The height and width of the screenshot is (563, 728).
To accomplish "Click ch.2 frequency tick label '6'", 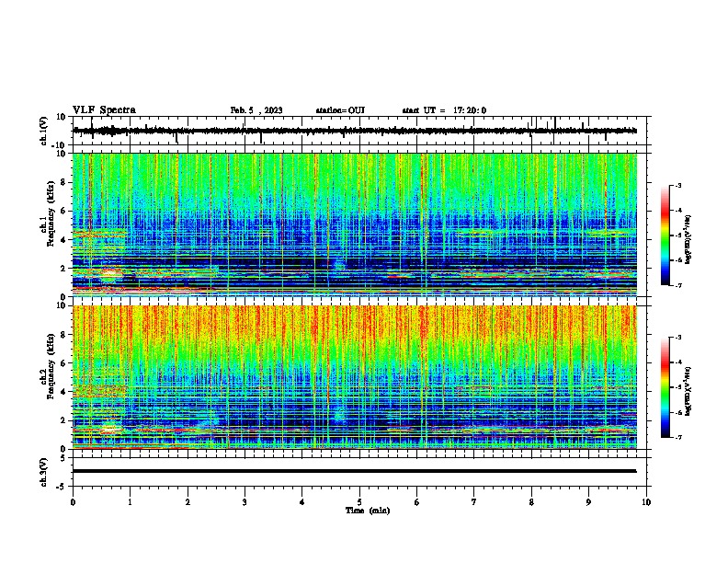I will point(64,363).
